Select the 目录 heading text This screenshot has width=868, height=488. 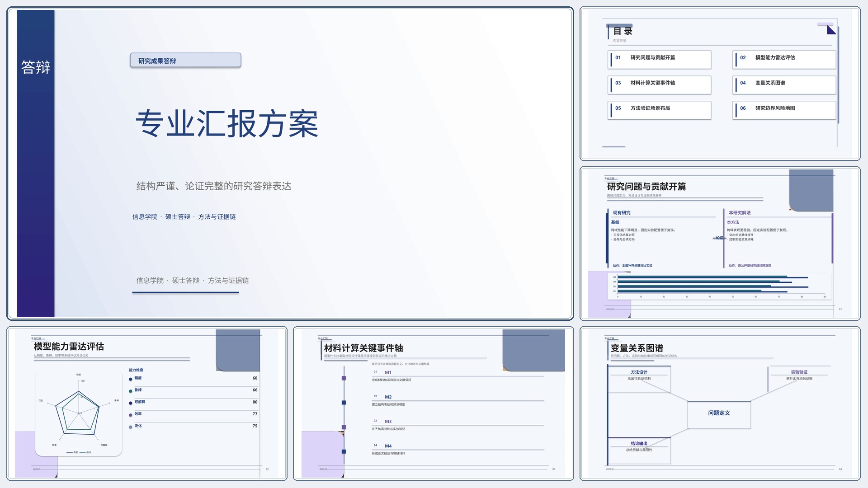[x=623, y=31]
